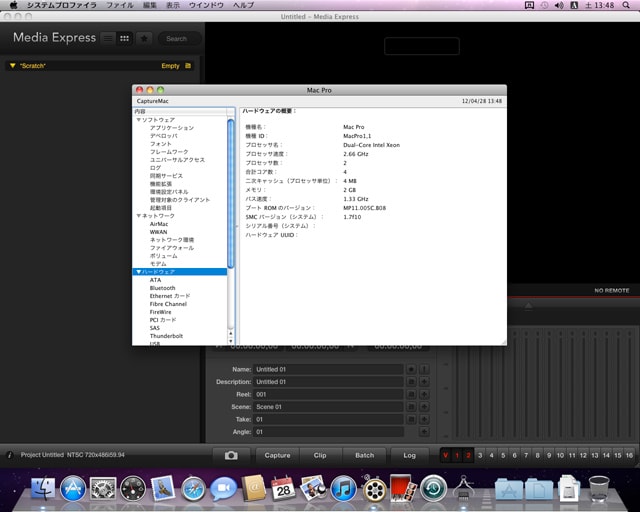
Task: Grab a still with the camera button
Action: point(231,455)
